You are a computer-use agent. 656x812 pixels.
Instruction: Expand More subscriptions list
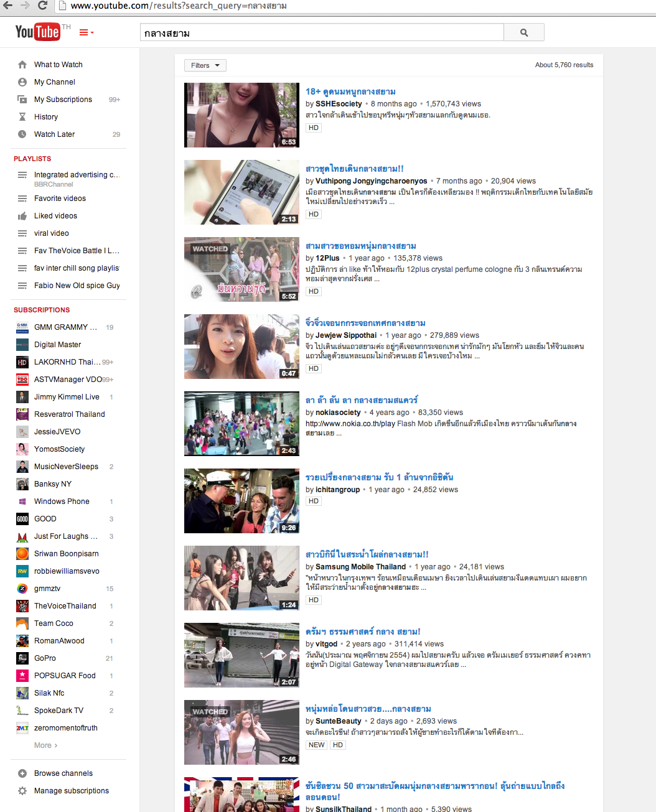click(45, 745)
